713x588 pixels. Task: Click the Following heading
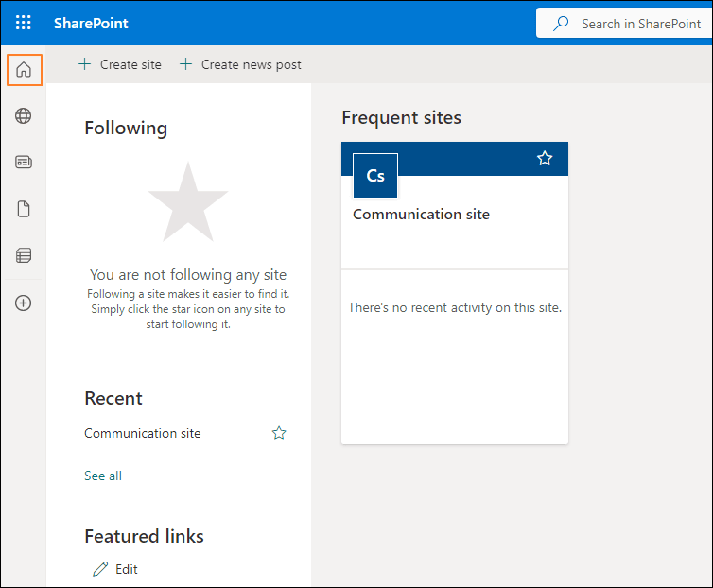[x=126, y=129]
